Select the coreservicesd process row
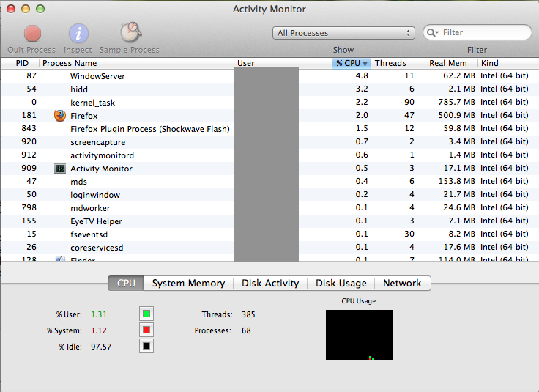The height and width of the screenshot is (392, 539). coord(269,247)
